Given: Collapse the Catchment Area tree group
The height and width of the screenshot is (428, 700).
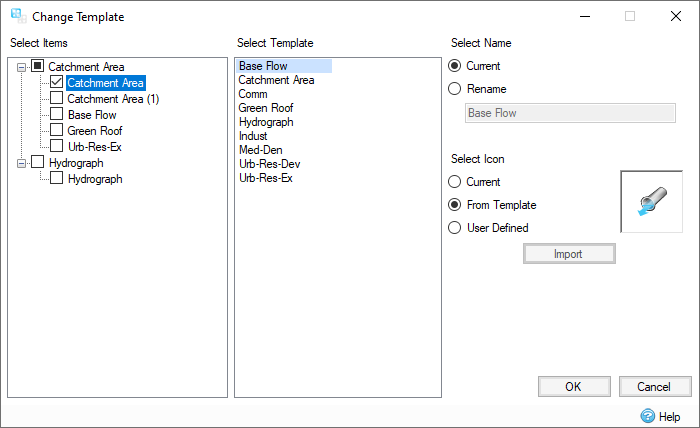Looking at the screenshot, I should 22,67.
